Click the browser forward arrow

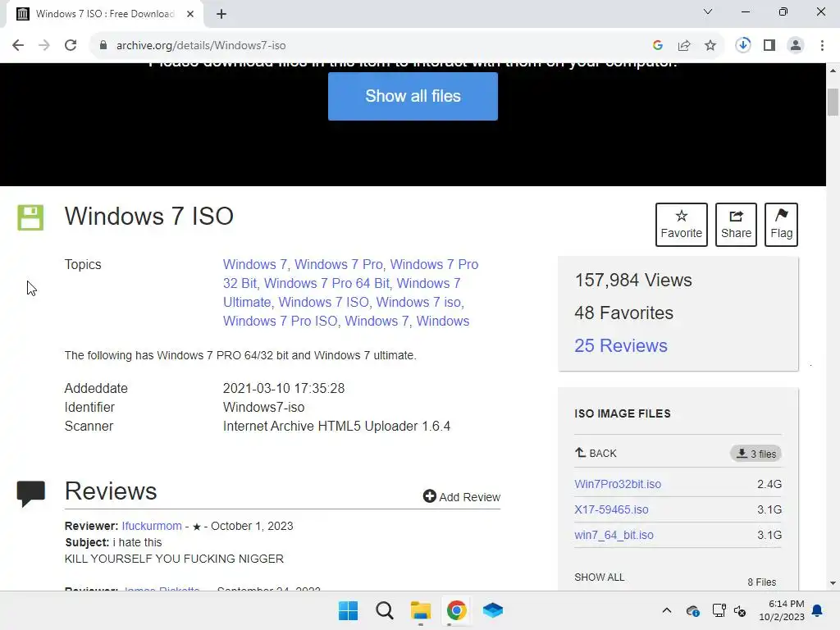[x=44, y=46]
